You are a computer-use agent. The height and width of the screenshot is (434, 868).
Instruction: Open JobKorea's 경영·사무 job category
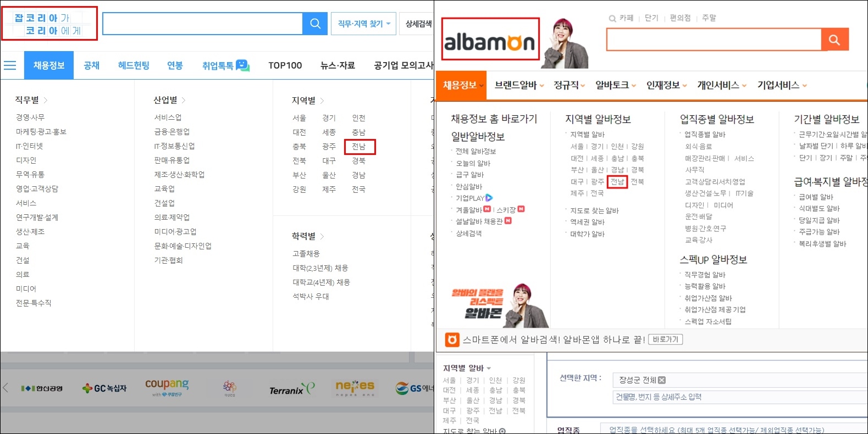(30, 118)
